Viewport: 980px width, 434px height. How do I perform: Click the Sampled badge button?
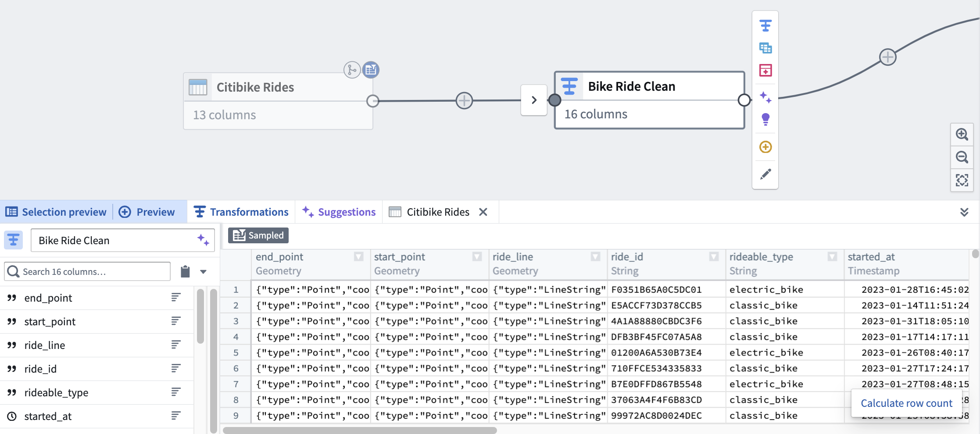tap(258, 235)
